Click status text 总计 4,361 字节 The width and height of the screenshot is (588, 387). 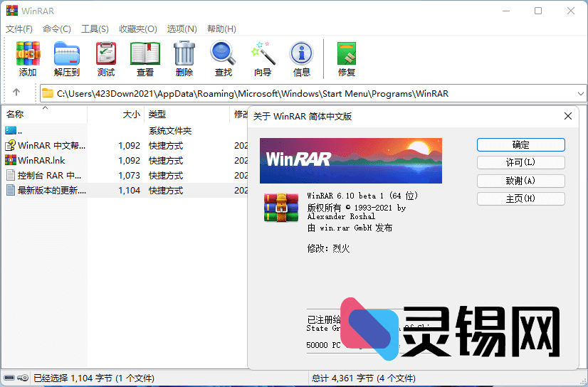363,378
